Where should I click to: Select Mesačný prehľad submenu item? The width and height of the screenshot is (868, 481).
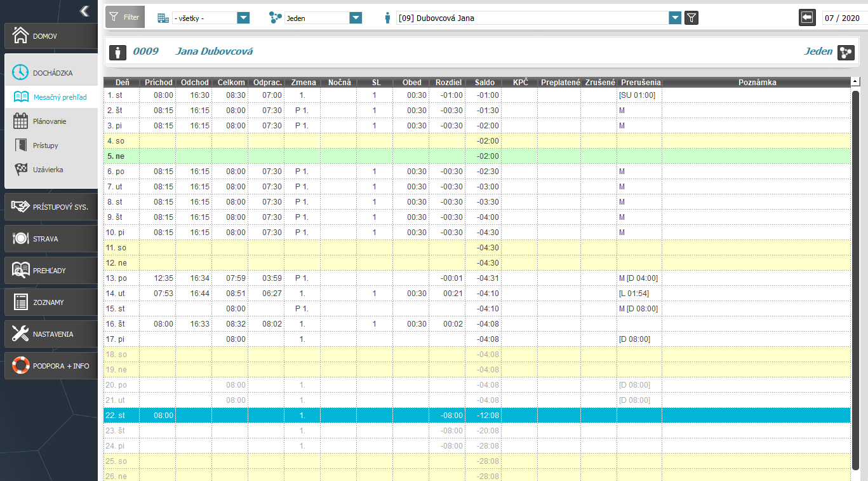[51, 97]
